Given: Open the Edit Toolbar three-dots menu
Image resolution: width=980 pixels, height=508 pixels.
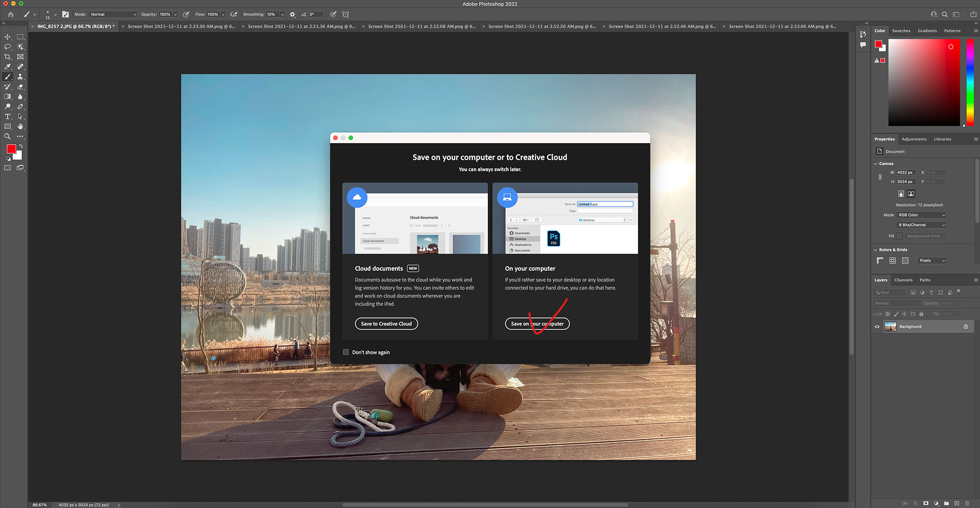Looking at the screenshot, I should point(20,137).
